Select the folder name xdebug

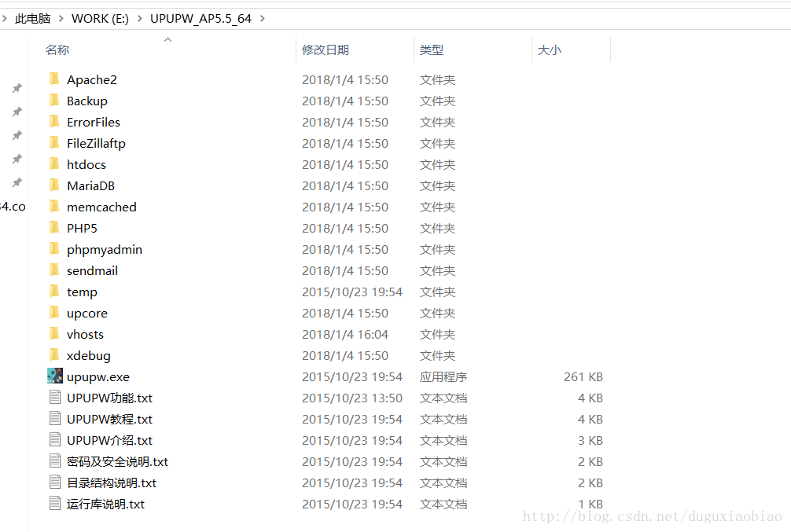click(x=88, y=356)
